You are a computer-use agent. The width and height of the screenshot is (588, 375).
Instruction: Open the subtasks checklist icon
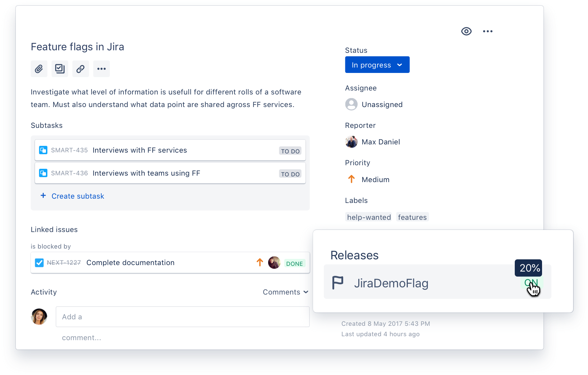click(x=60, y=69)
